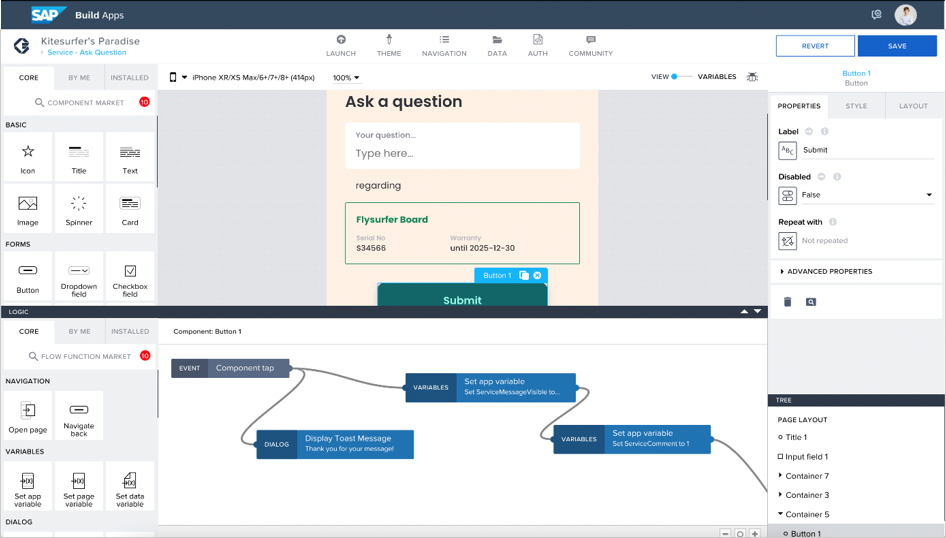946x538 pixels.
Task: Open the Disabled False dropdown
Action: [866, 196]
